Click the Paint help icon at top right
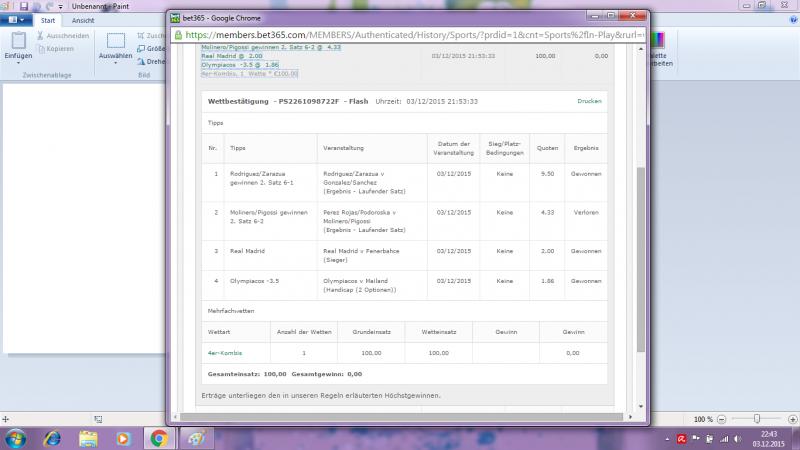The image size is (800, 450). (793, 20)
